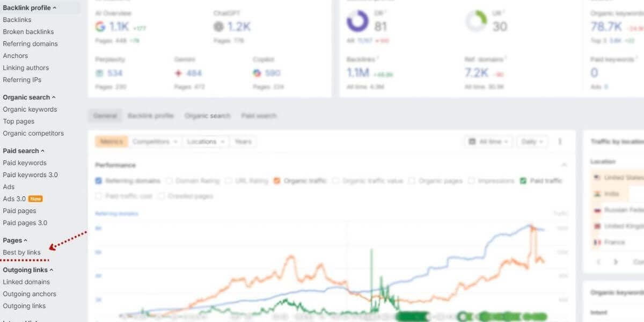Open the Daily granularity dropdown

pos(531,141)
